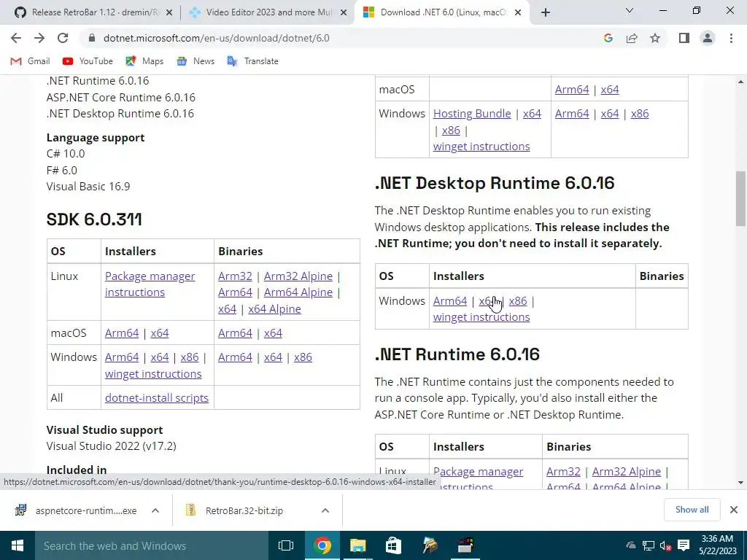Open File Explorer from the taskbar

[357, 545]
